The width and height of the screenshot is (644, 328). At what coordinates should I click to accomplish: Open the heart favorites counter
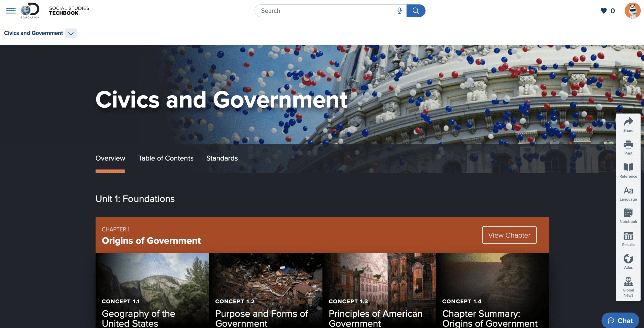click(604, 11)
